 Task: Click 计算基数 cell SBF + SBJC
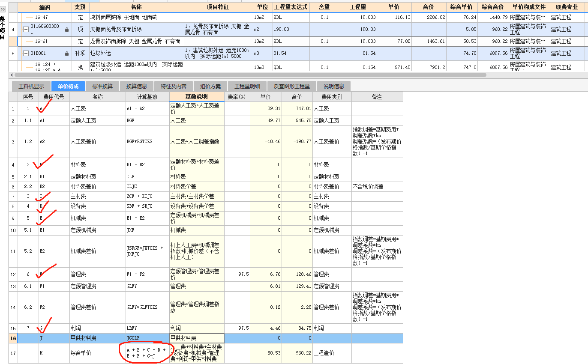[147, 206]
